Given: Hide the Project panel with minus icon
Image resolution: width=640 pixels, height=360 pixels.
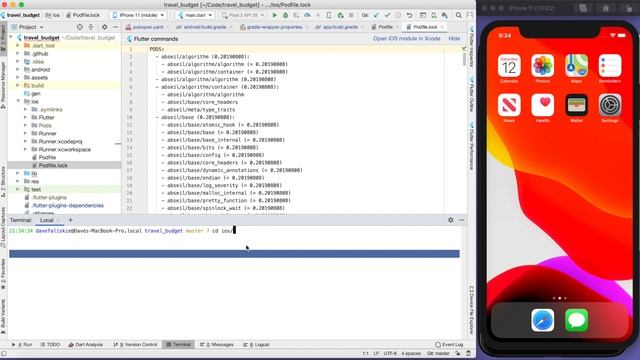Looking at the screenshot, I should pyautogui.click(x=116, y=27).
